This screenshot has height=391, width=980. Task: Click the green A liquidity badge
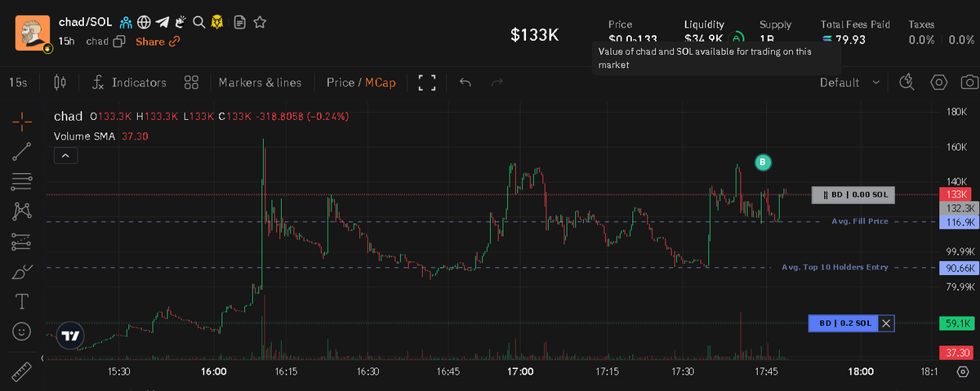737,38
